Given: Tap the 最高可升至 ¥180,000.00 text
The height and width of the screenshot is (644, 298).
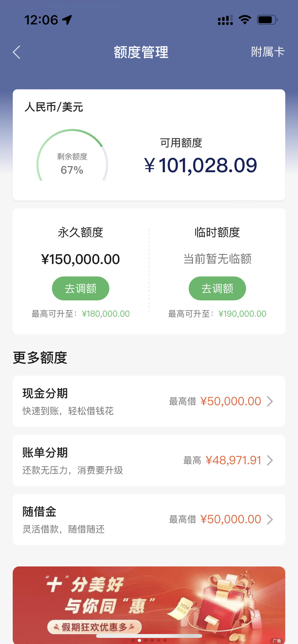Looking at the screenshot, I should coord(81,314).
